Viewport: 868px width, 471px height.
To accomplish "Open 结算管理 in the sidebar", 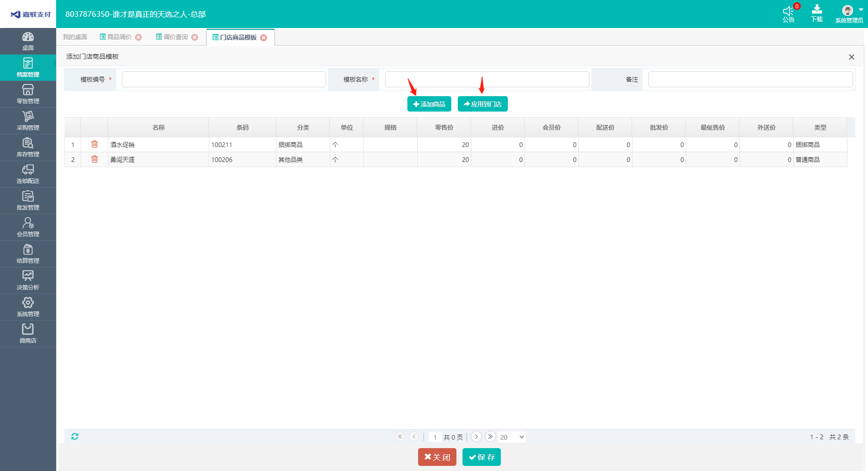I will (x=28, y=254).
